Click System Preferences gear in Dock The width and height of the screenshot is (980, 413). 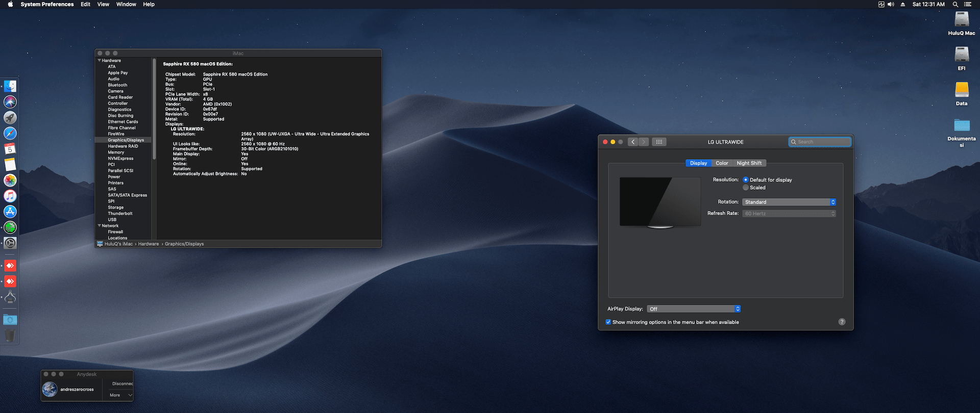coord(10,243)
